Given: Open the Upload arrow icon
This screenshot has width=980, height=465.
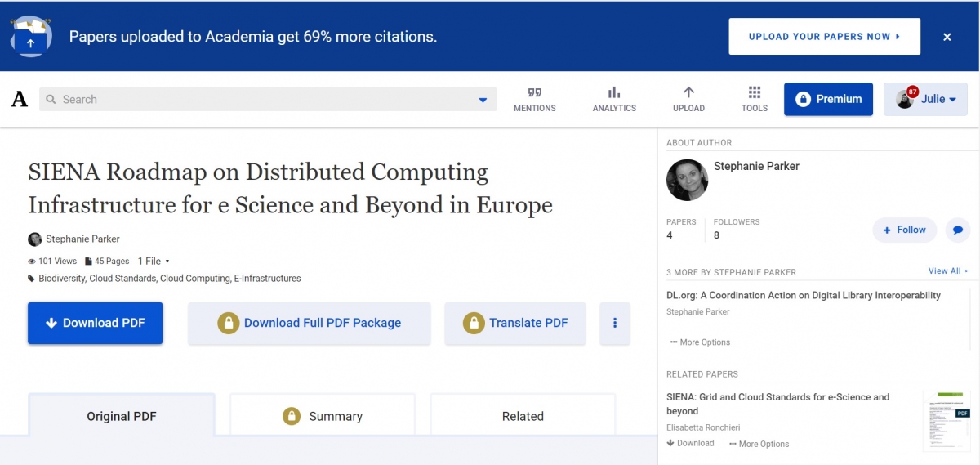Looking at the screenshot, I should pyautogui.click(x=688, y=92).
